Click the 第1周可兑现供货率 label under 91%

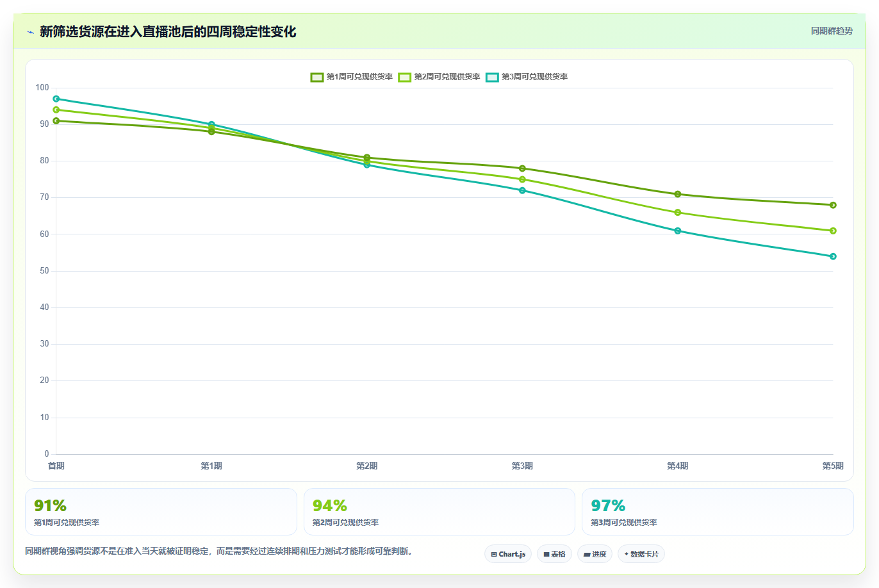pyautogui.click(x=67, y=523)
